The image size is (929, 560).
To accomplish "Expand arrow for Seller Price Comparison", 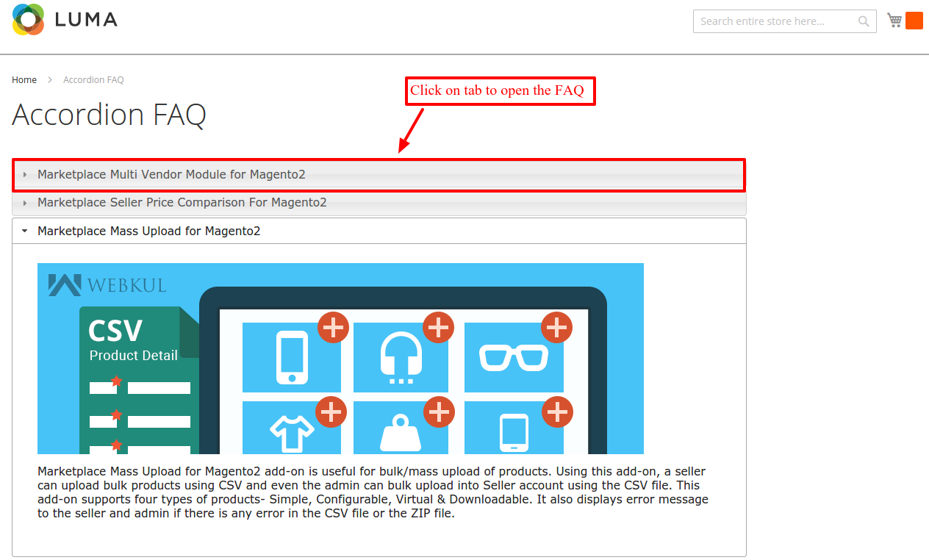I will [25, 203].
